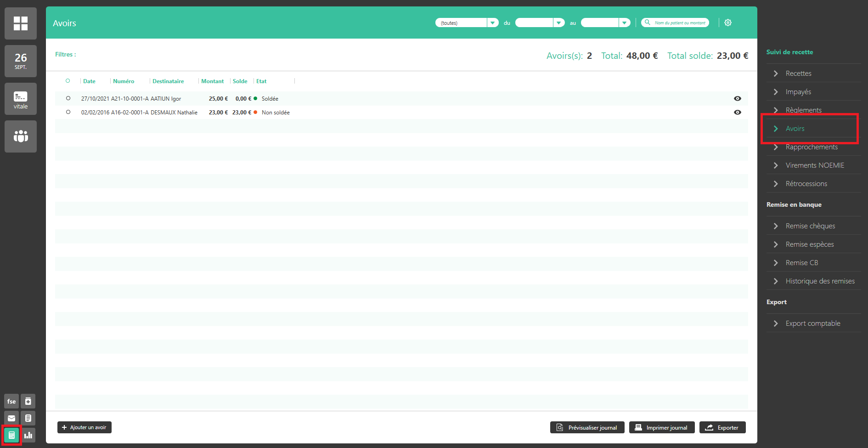Go to Recettes in the side menu

click(x=798, y=74)
